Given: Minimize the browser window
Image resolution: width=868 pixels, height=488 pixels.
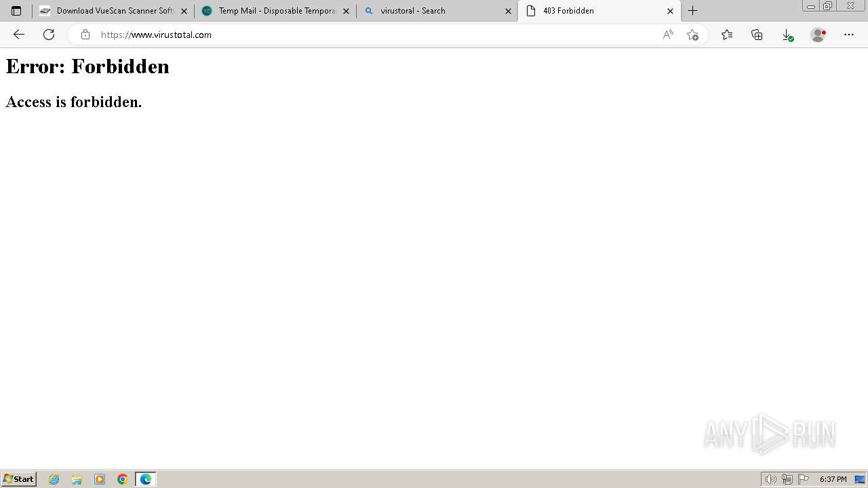Looking at the screenshot, I should pyautogui.click(x=810, y=6).
